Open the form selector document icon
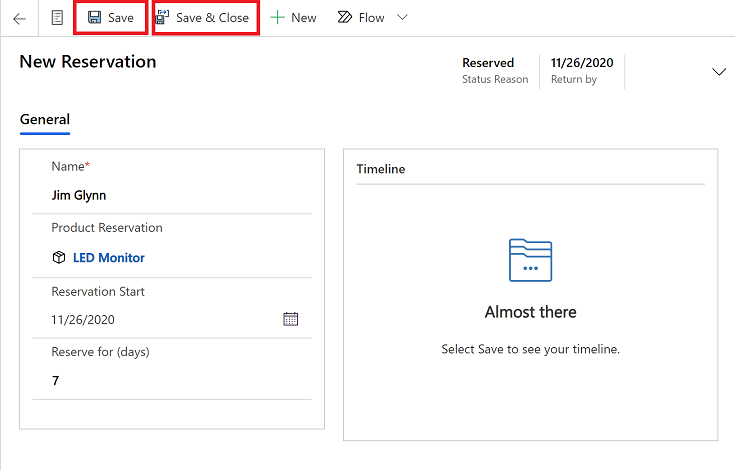 pos(57,18)
